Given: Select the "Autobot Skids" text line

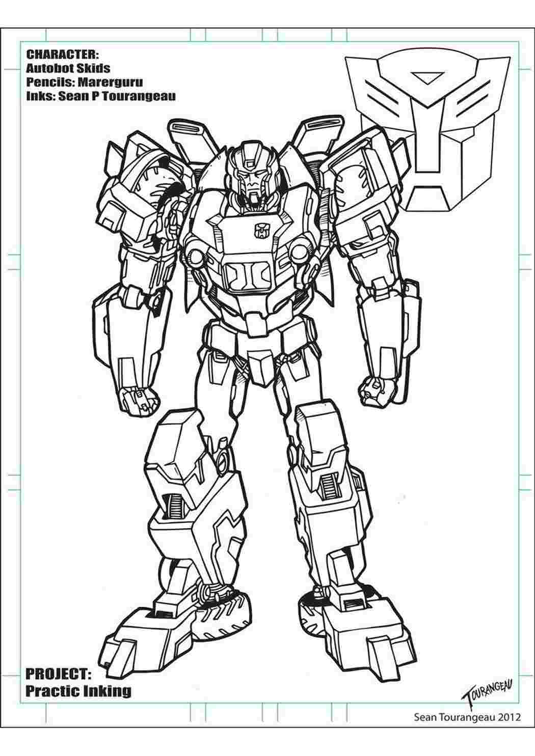Looking at the screenshot, I should pyautogui.click(x=68, y=68).
